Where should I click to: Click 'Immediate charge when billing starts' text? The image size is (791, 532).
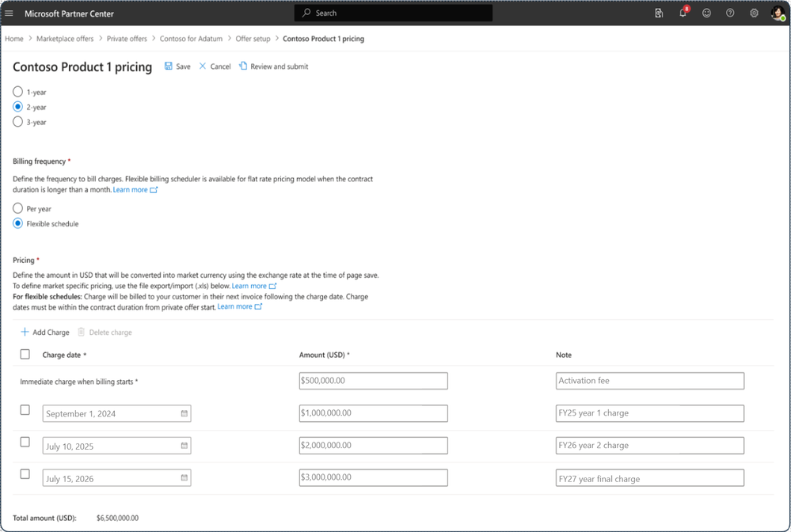click(x=78, y=382)
